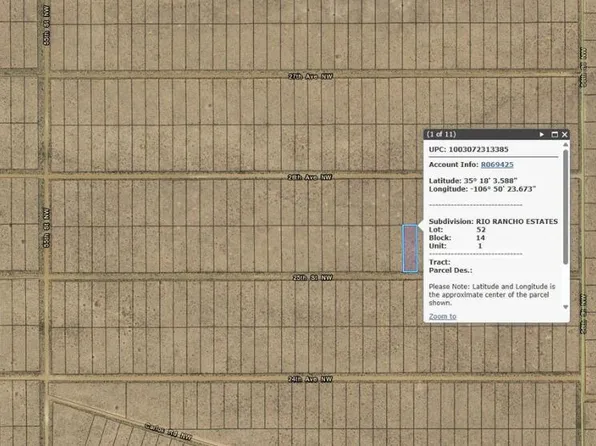Click the 26th Ave NW road label

pos(310,177)
